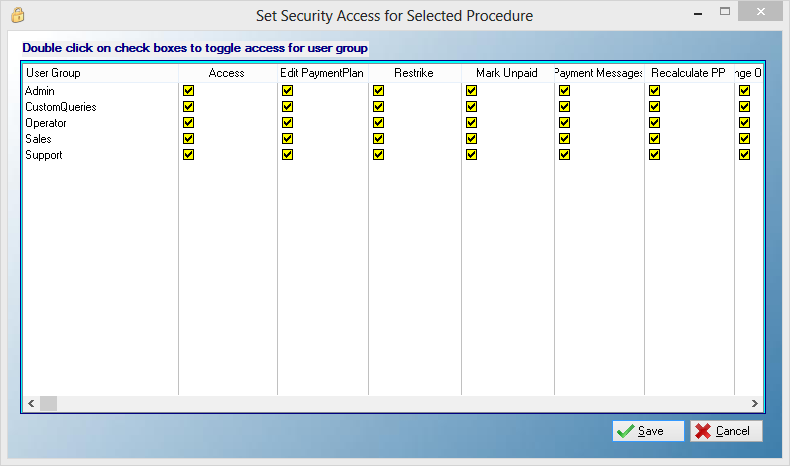Click horizontal scrollbar right arrow

758,403
